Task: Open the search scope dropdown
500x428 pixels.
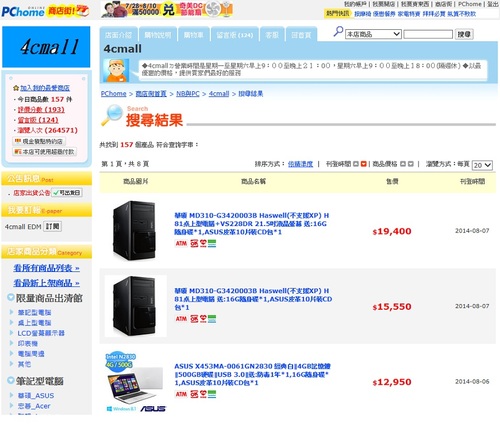Action: [x=373, y=34]
